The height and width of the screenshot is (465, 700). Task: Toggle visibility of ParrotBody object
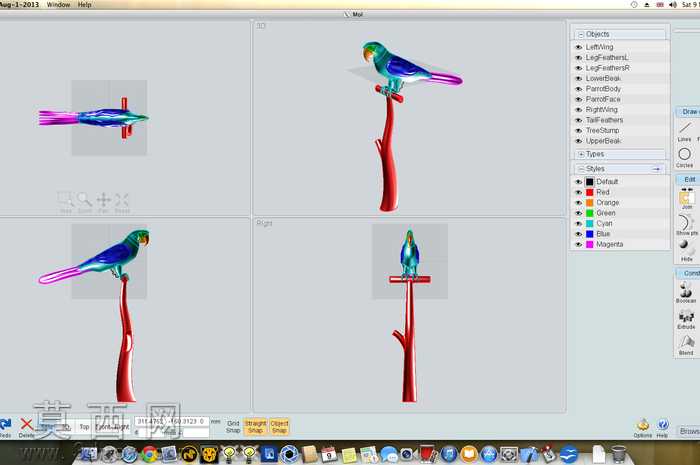[579, 89]
